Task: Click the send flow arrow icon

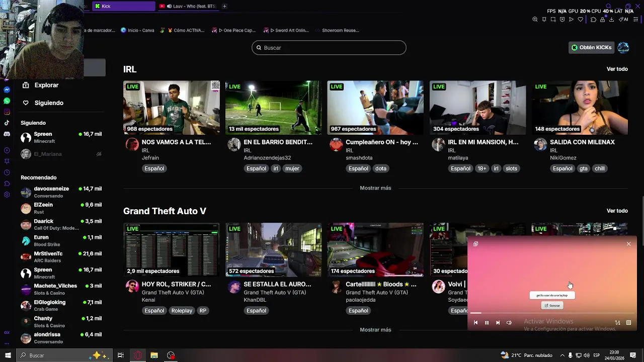Action: (571, 20)
